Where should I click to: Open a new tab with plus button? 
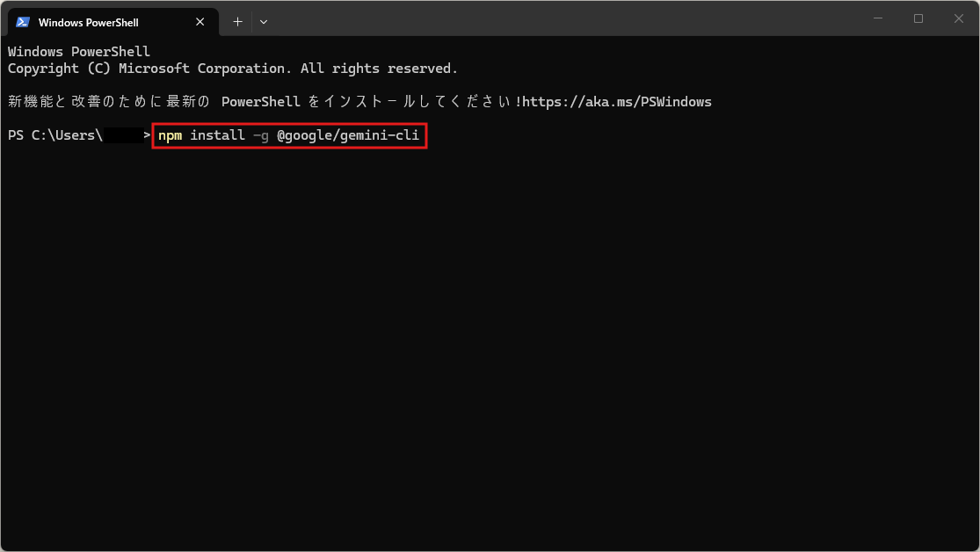tap(237, 22)
